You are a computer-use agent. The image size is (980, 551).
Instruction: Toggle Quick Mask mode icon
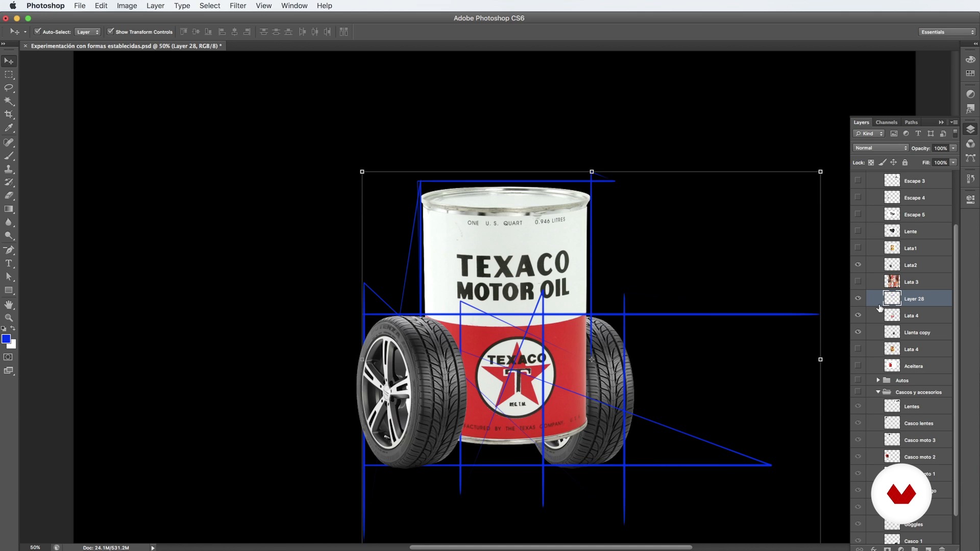click(8, 357)
